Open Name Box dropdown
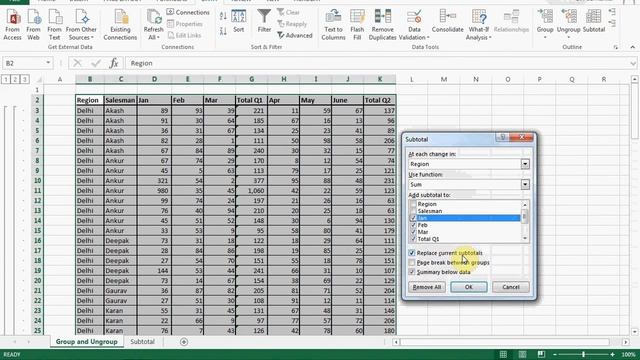Viewport: 640px width, 360px height. pyautogui.click(x=48, y=63)
